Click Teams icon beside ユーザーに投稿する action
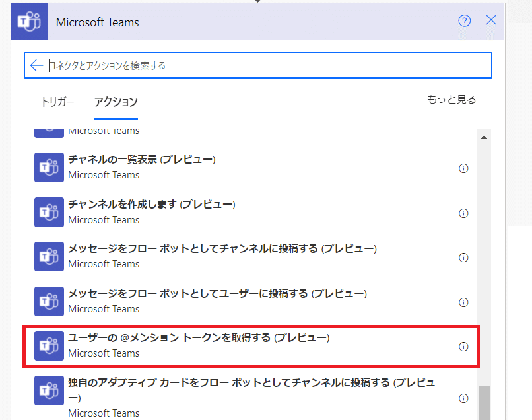532x420 pixels. (x=50, y=301)
